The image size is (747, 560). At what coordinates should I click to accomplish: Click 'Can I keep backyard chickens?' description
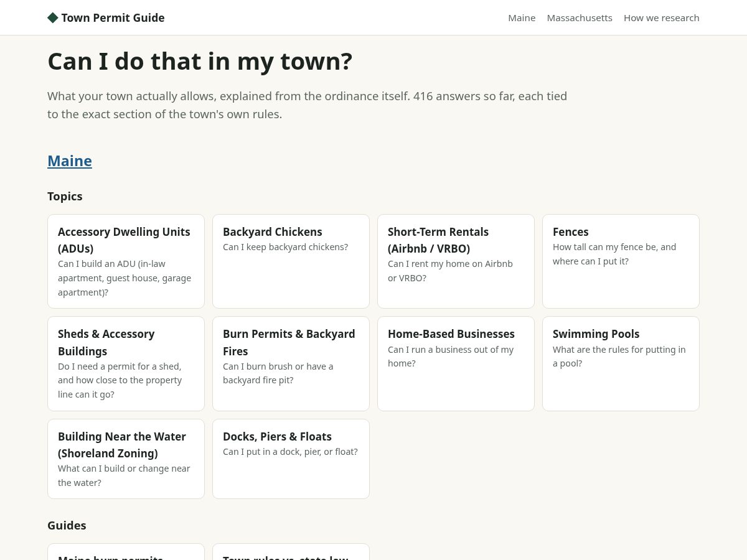tap(285, 247)
